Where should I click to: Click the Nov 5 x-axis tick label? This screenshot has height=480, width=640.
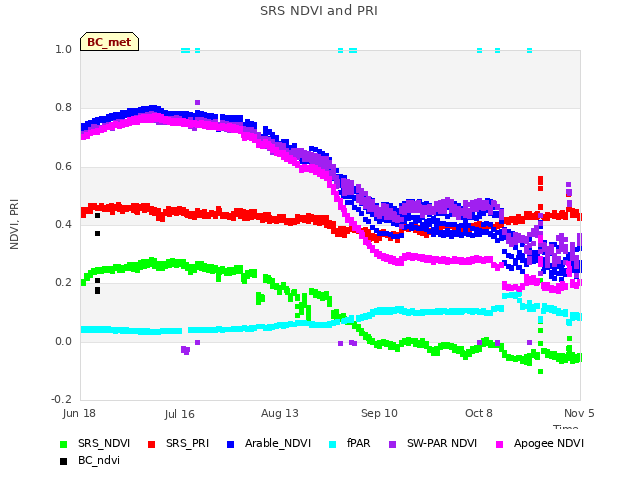pos(579,413)
